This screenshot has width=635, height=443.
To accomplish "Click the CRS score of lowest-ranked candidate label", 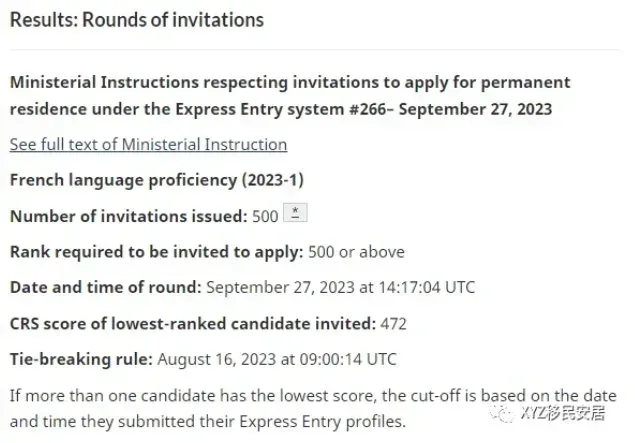I will click(x=193, y=324).
